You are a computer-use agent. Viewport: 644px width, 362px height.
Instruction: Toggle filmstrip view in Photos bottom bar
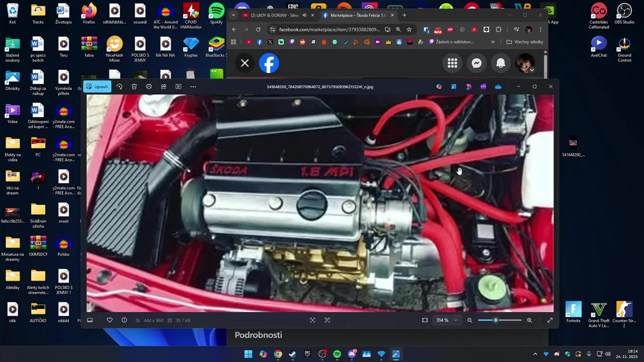click(90, 320)
